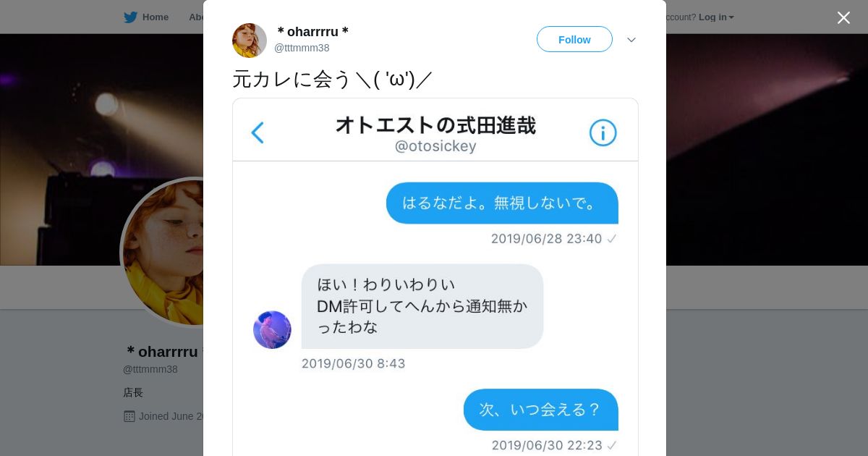Screen dimensions: 868x456
Task: Open the Log in dropdown
Action: click(x=716, y=17)
